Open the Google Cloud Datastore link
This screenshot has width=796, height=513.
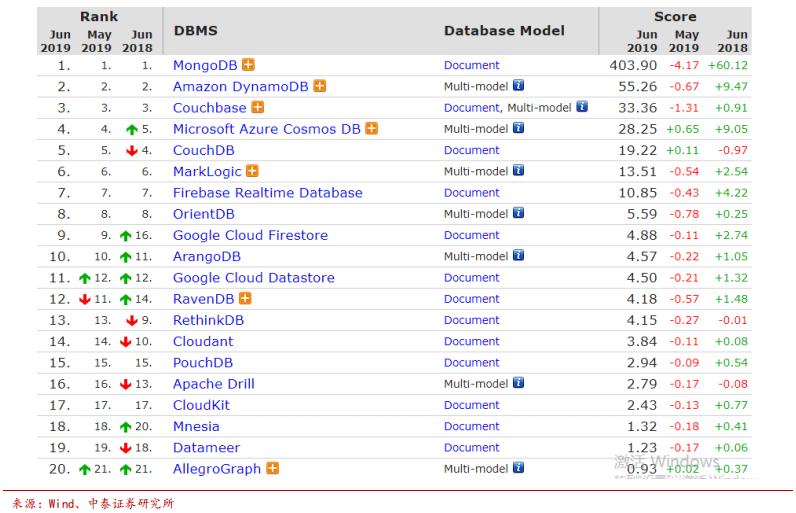click(x=254, y=278)
